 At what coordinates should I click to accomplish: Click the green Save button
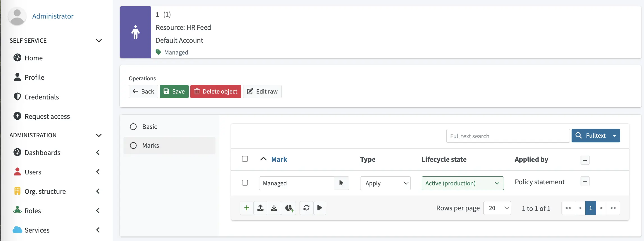pos(174,92)
